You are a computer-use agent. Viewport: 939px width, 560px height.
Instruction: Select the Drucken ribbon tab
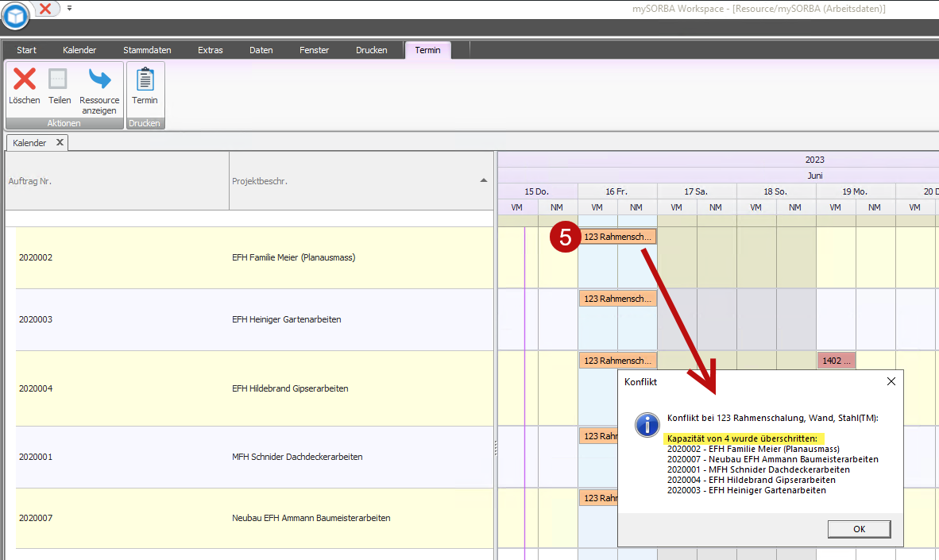pyautogui.click(x=371, y=50)
